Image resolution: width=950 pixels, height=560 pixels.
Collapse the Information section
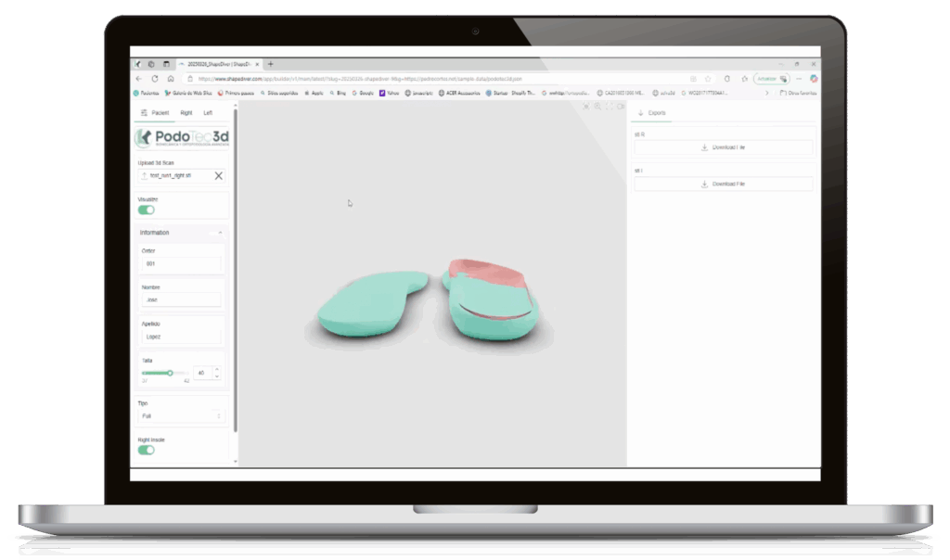tap(220, 233)
